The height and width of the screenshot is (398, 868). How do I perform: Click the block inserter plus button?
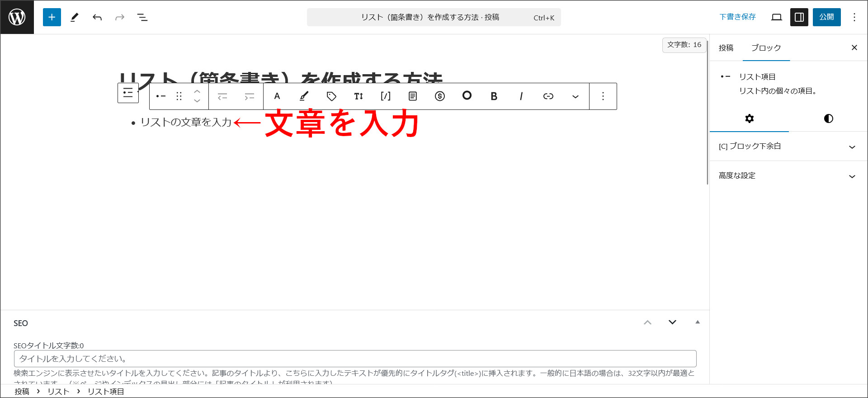click(x=52, y=17)
